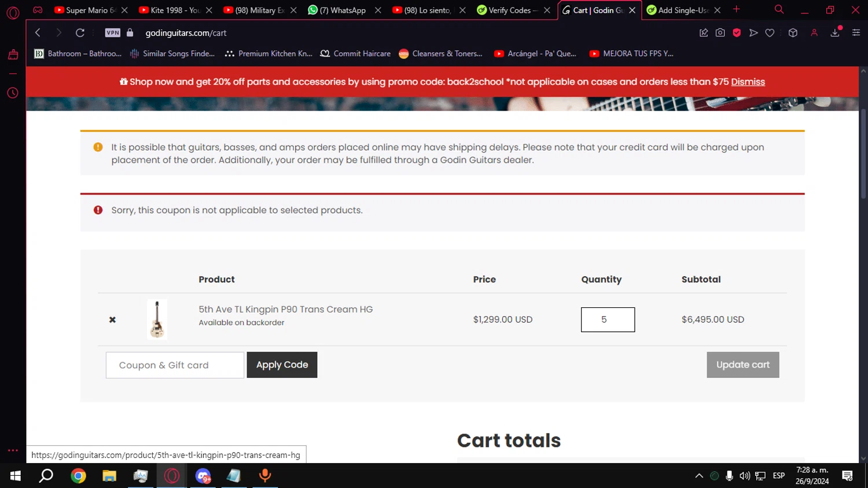Open Similar Songs Finder bookmark

[172, 54]
